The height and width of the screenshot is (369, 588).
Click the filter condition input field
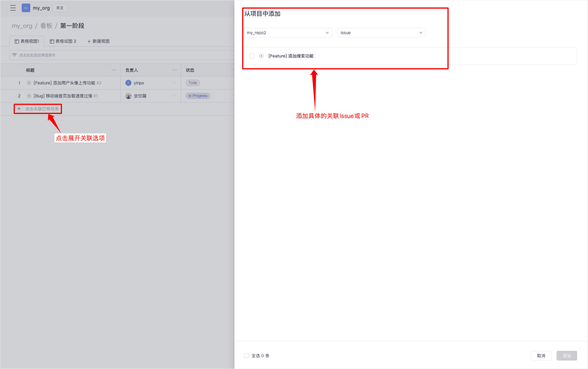pos(121,55)
